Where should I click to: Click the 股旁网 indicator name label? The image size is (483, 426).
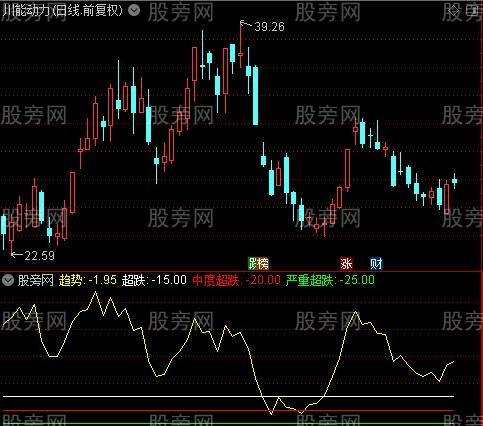(36, 280)
